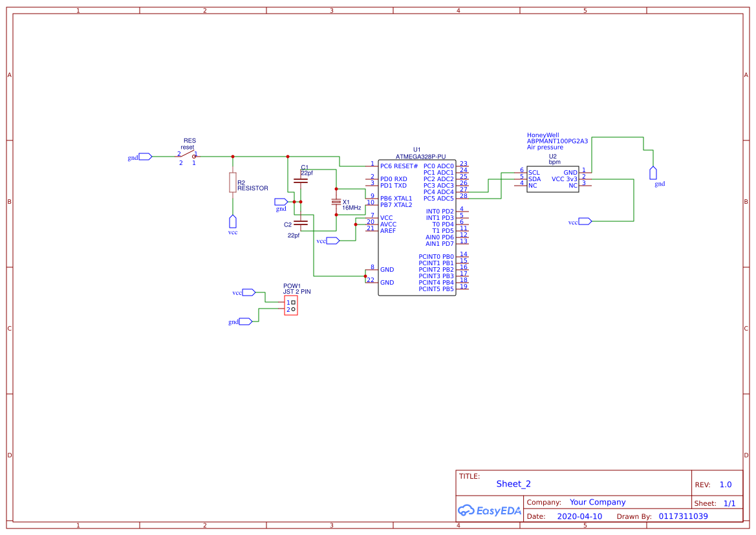This screenshot has height=535, width=756.
Task: Click the capacitor C1 22pf symbol
Action: (301, 179)
